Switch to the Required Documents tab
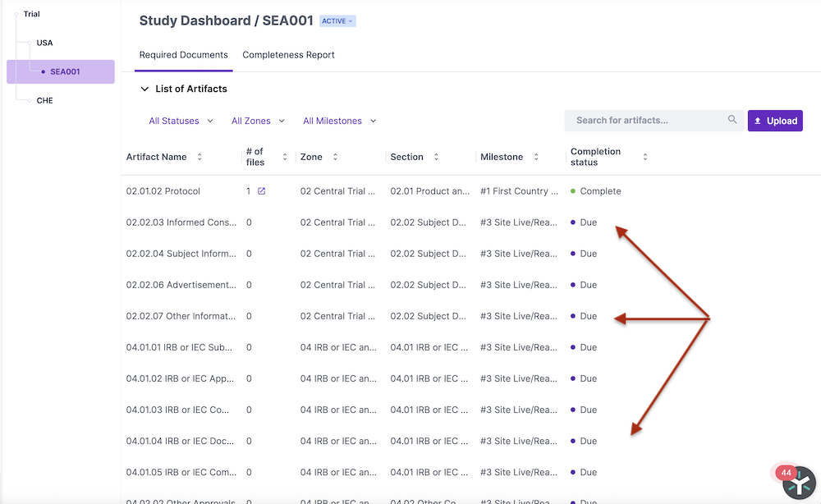 tap(183, 55)
